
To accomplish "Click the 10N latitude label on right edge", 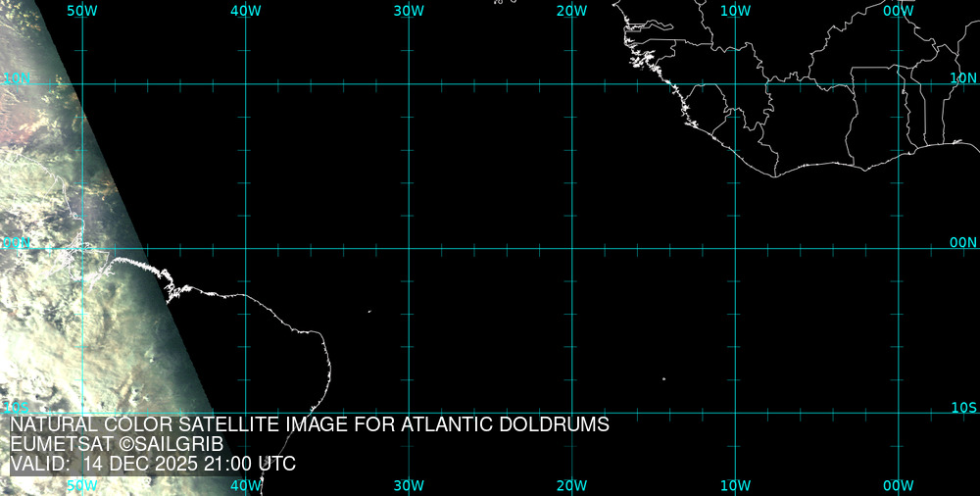I will click(964, 77).
